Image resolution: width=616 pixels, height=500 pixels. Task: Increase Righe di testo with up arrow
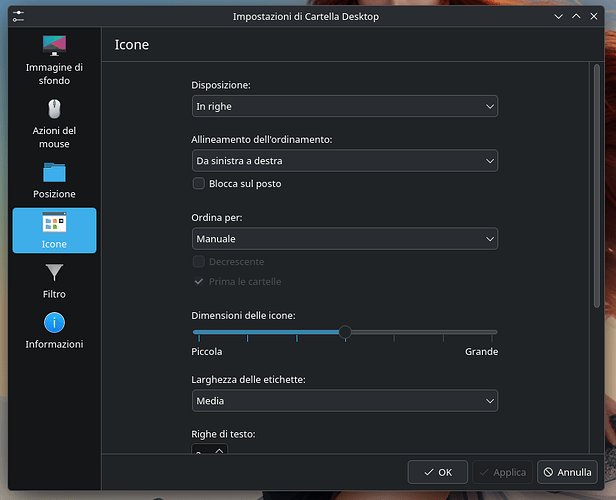pyautogui.click(x=219, y=450)
